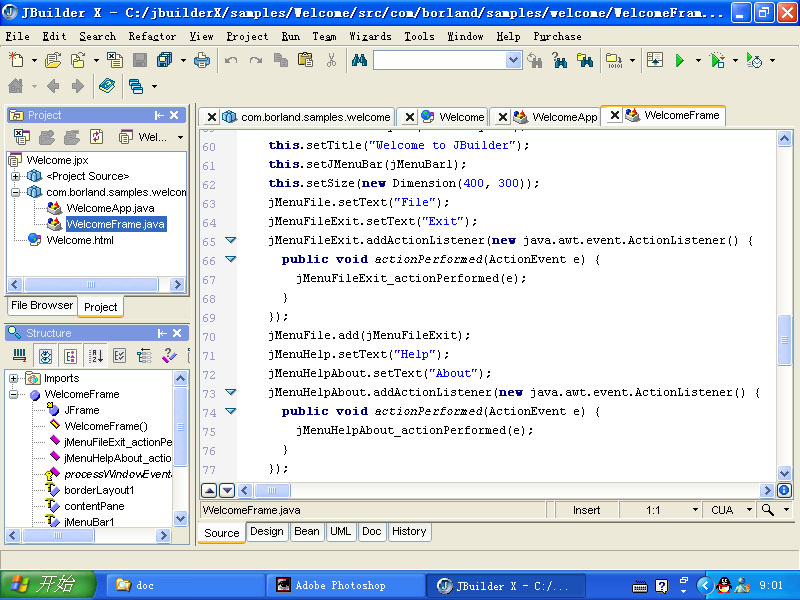The height and width of the screenshot is (600, 800).
Task: Click the editor vertical scrollbar thumb
Action: point(785,340)
